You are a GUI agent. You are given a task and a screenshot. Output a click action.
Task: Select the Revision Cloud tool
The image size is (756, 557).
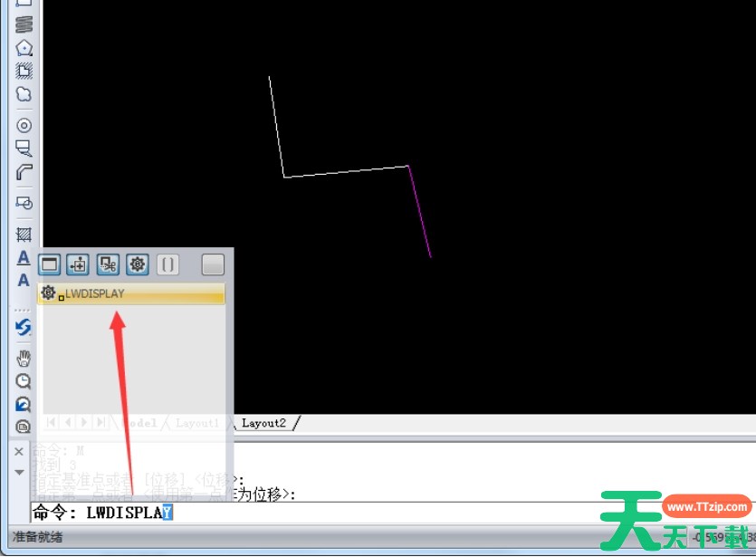point(24,94)
